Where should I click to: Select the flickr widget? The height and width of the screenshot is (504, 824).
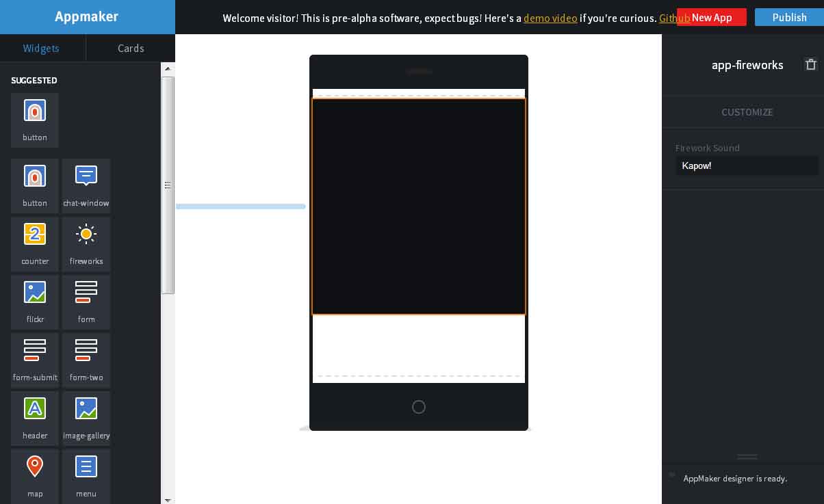[x=35, y=302]
